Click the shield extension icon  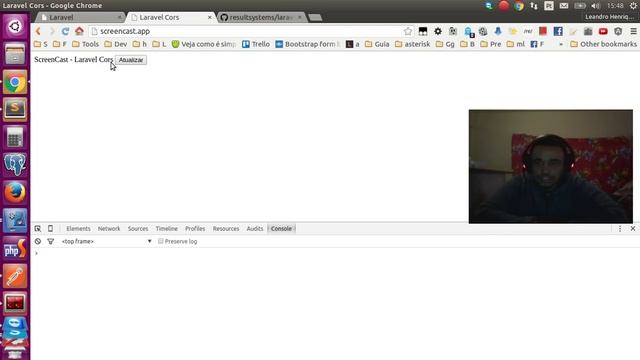click(618, 31)
